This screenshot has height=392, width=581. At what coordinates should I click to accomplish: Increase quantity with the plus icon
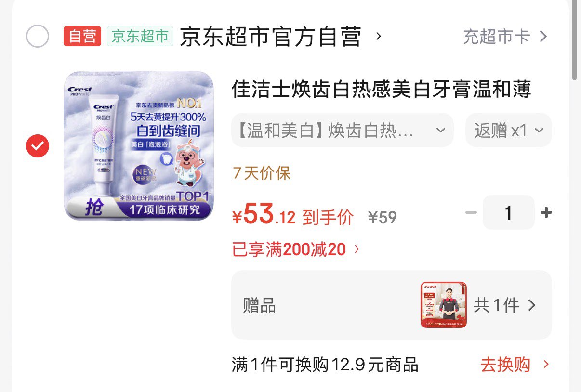[x=546, y=212]
